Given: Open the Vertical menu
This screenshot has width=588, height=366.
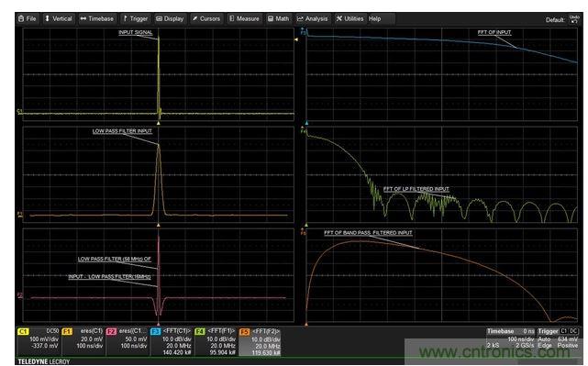Looking at the screenshot, I should [59, 18].
